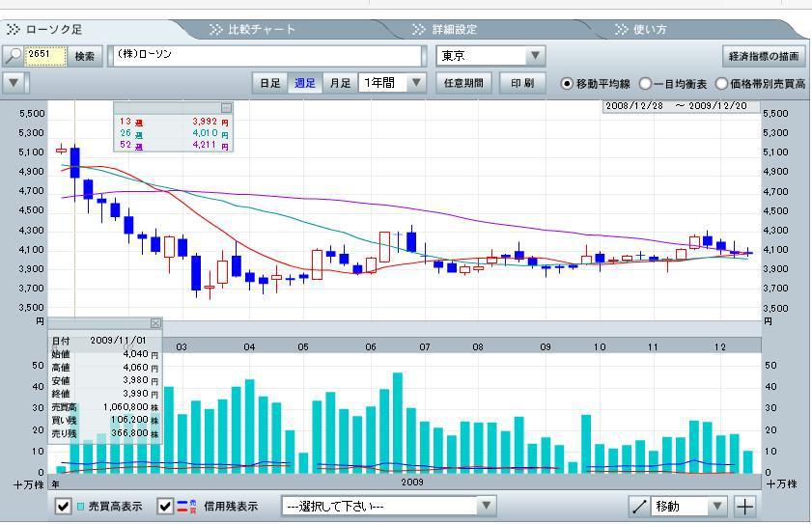Select the 移動平均線 radio button
This screenshot has width=812, height=524.
click(x=567, y=84)
